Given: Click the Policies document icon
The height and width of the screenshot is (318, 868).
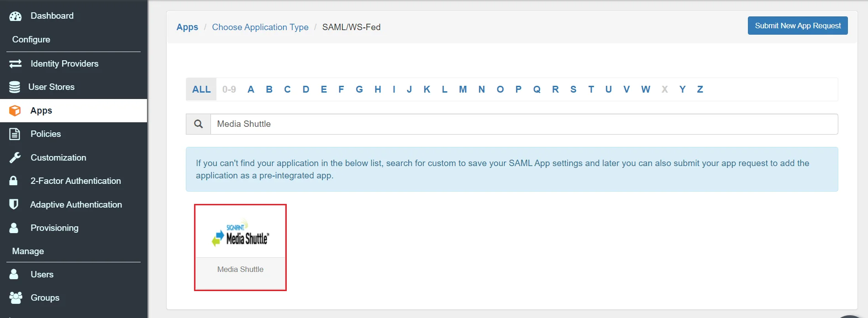Looking at the screenshot, I should point(15,134).
